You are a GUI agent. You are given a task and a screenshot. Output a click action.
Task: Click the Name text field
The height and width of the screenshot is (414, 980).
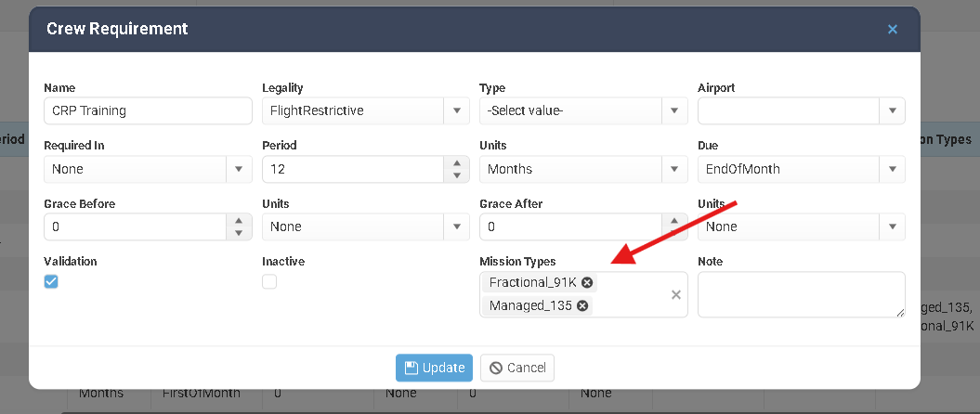(148, 111)
